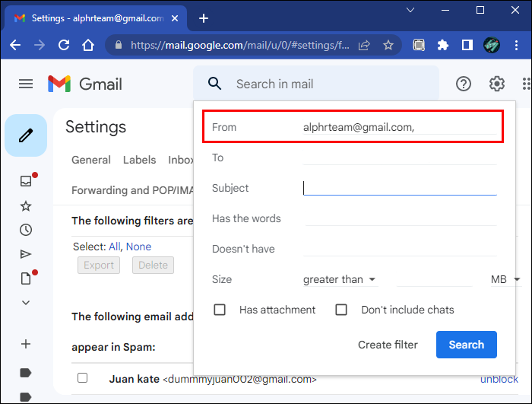Open the greater than size dropdown
532x404 pixels.
click(340, 279)
